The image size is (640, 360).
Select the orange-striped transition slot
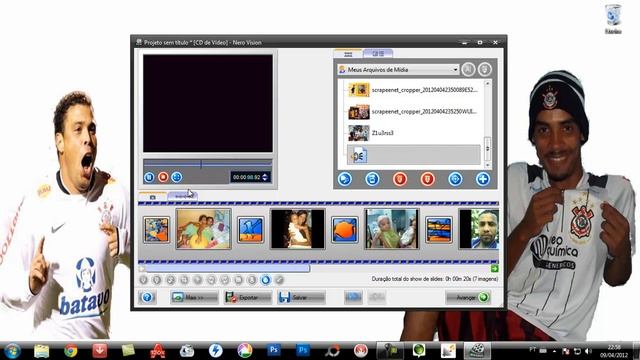(439, 230)
